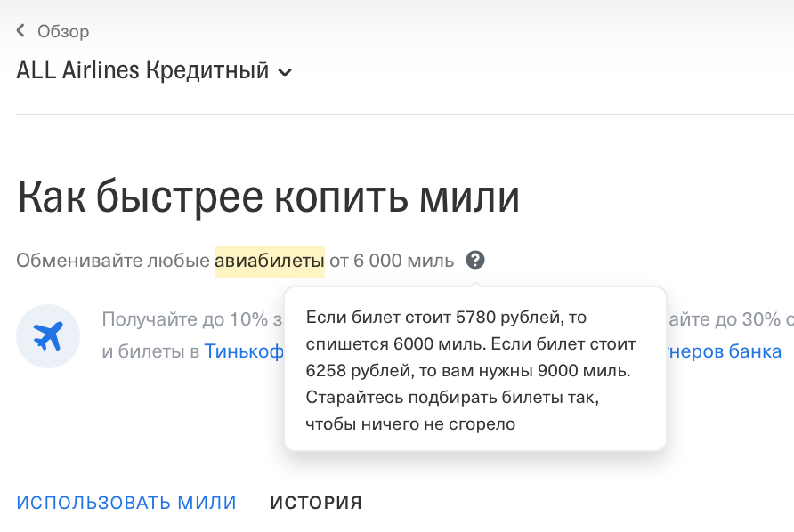The image size is (794, 532).
Task: Tap the dark help bubble icon again
Action: (x=477, y=259)
